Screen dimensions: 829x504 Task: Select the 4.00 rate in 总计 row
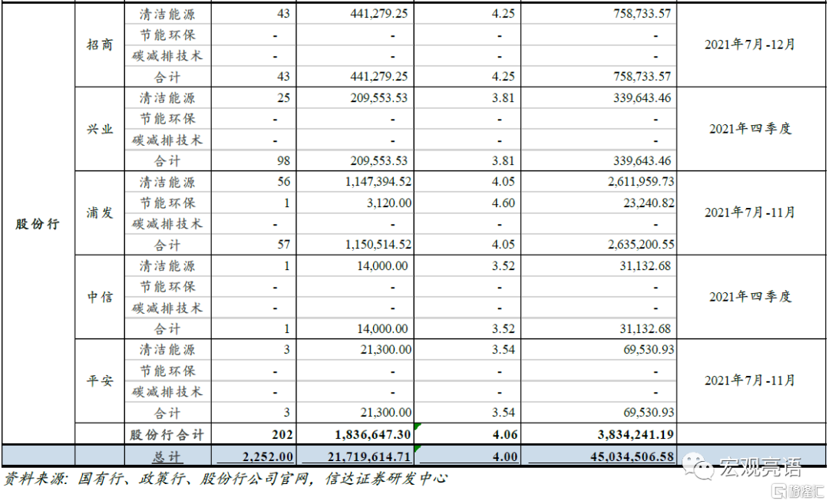coord(505,457)
